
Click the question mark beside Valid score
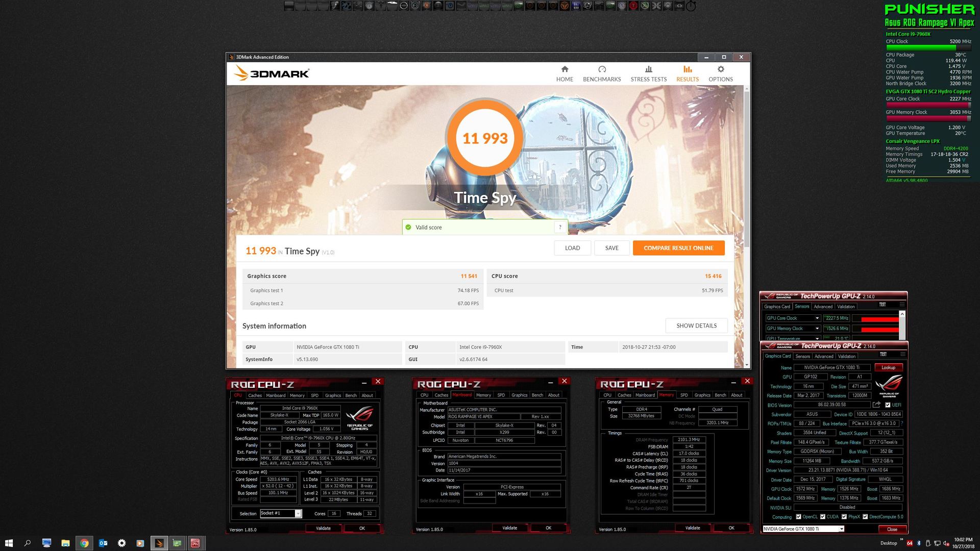[560, 228]
